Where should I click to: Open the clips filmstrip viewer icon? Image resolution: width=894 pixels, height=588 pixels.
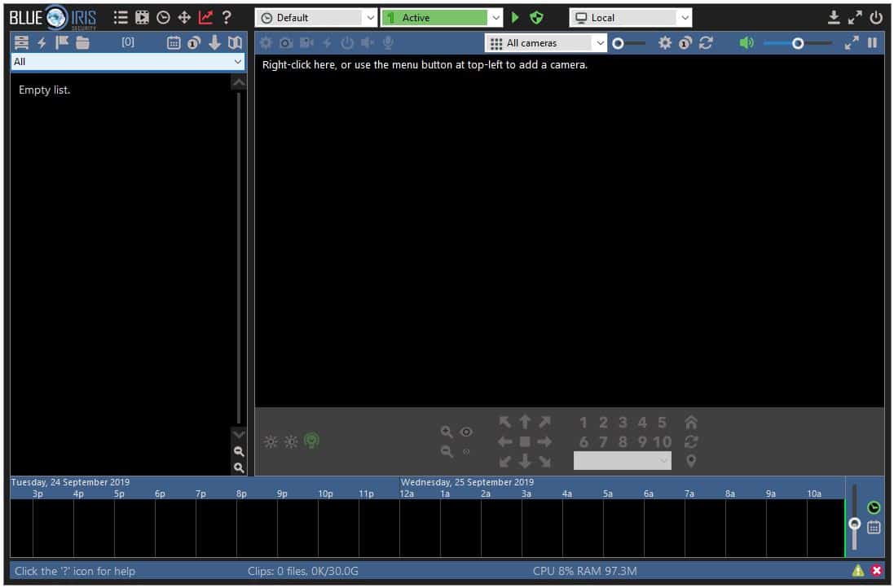coord(142,17)
